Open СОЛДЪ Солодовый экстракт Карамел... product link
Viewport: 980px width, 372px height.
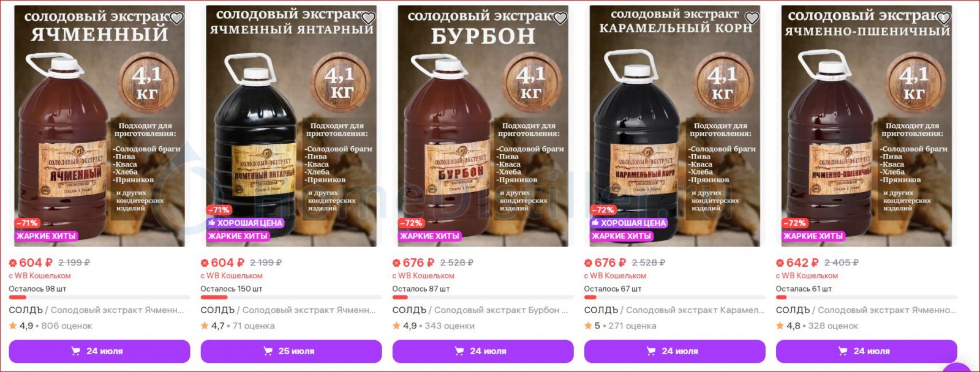[674, 310]
